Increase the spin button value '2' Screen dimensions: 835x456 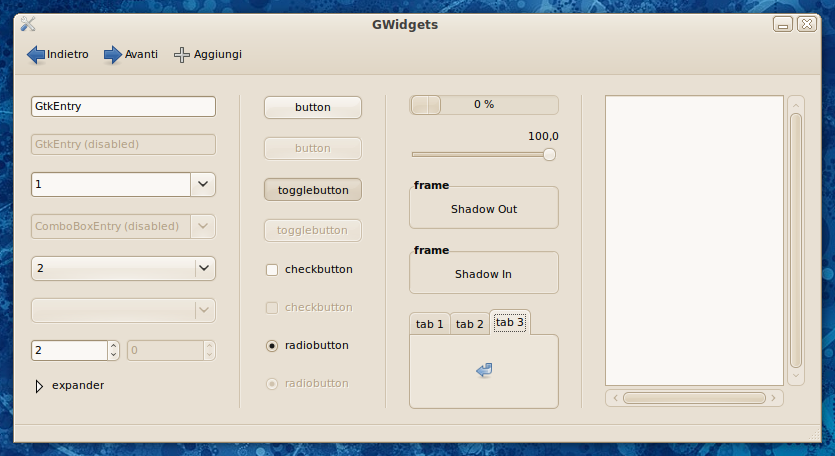click(x=113, y=346)
